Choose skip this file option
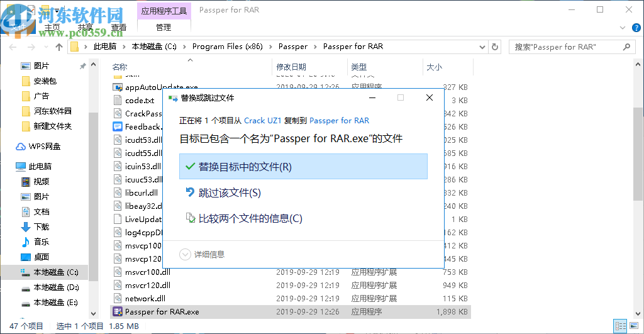Screen dimensions: 644x334 (x=224, y=192)
